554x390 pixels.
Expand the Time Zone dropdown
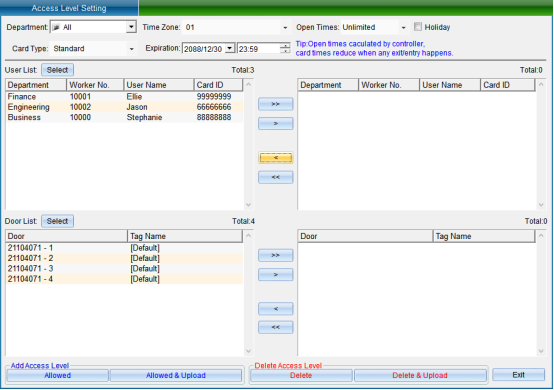(285, 28)
